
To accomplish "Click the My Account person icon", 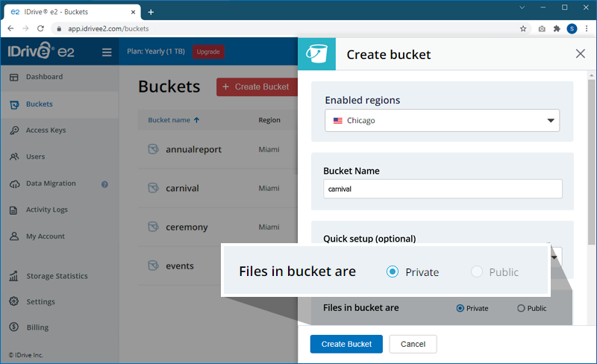I will click(x=14, y=236).
